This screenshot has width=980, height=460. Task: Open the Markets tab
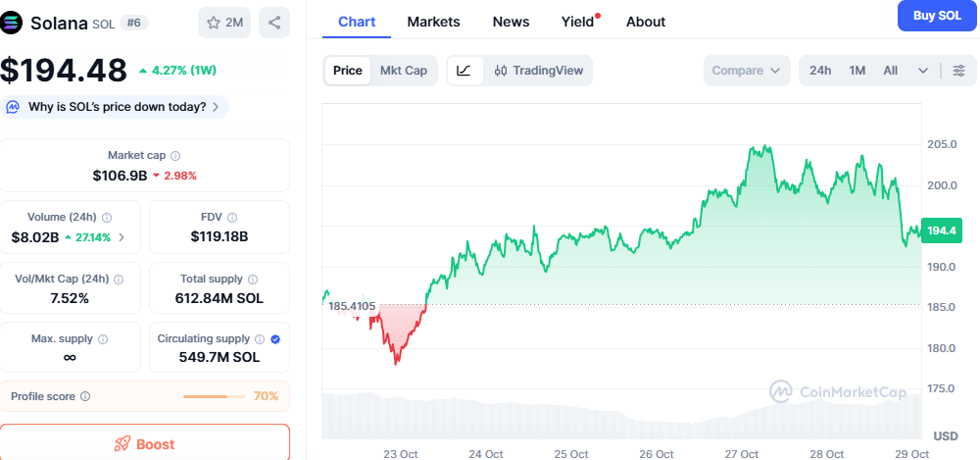tap(433, 22)
